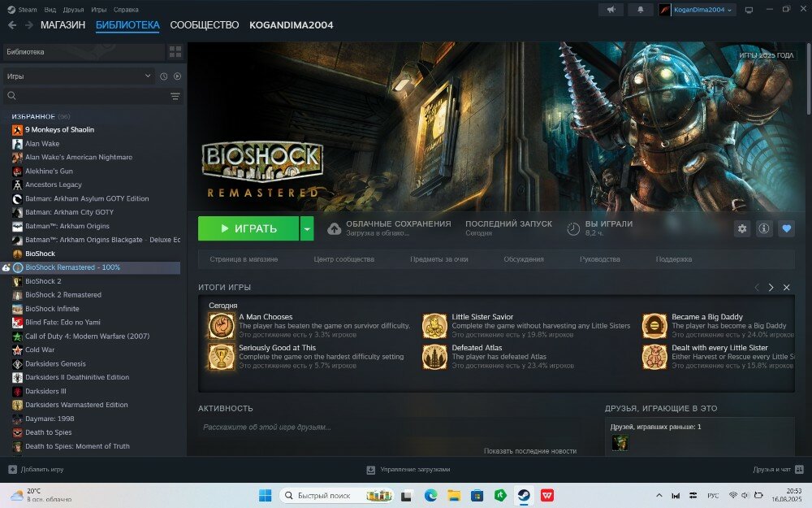This screenshot has height=508, width=812.
Task: Expand the hidden system tray icons chevron
Action: pyautogui.click(x=659, y=496)
